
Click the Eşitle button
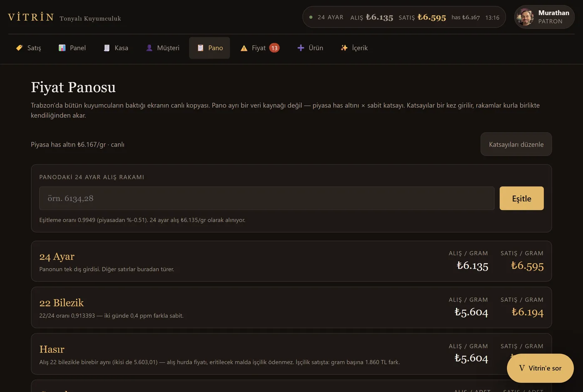(x=521, y=198)
